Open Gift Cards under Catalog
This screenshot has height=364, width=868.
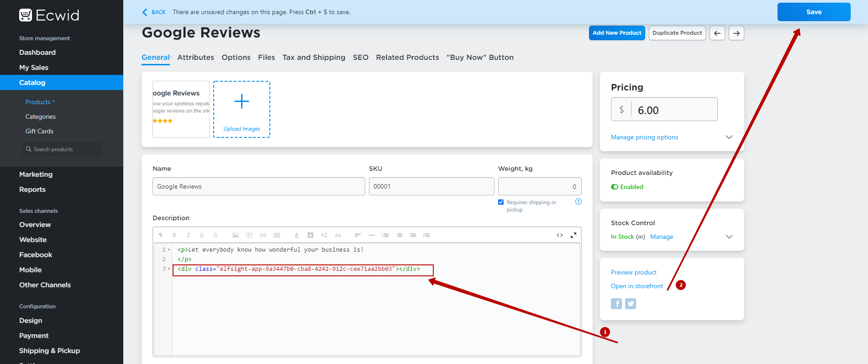click(39, 131)
